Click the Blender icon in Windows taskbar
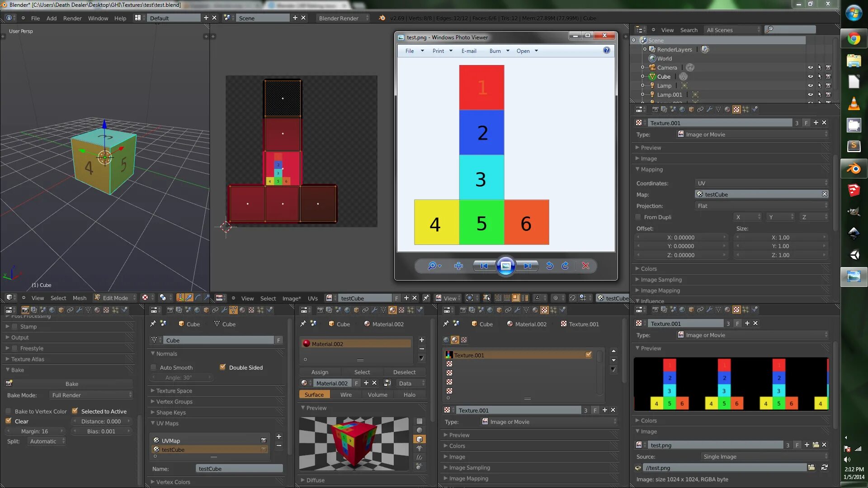The width and height of the screenshot is (868, 488). 854,169
